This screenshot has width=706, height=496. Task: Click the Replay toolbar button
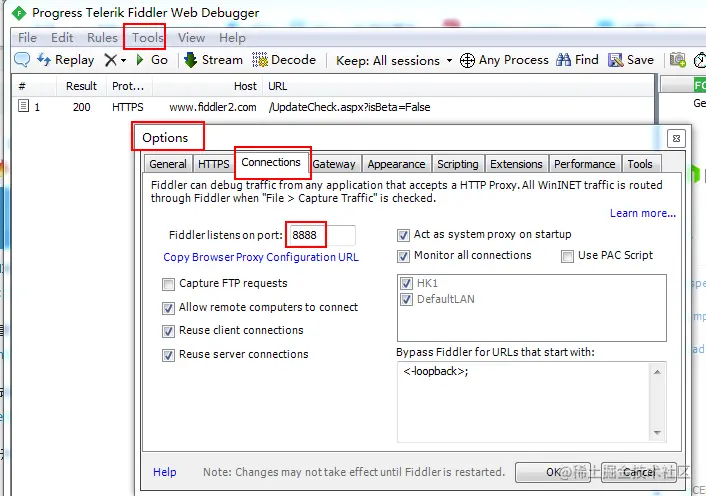[x=66, y=60]
